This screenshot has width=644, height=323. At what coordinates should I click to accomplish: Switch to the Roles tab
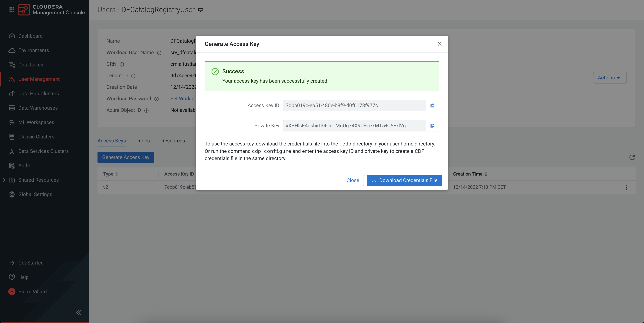pos(143,141)
